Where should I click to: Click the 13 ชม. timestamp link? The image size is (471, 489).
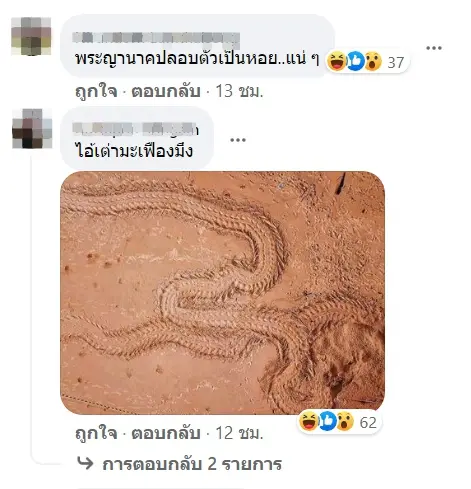click(x=240, y=91)
